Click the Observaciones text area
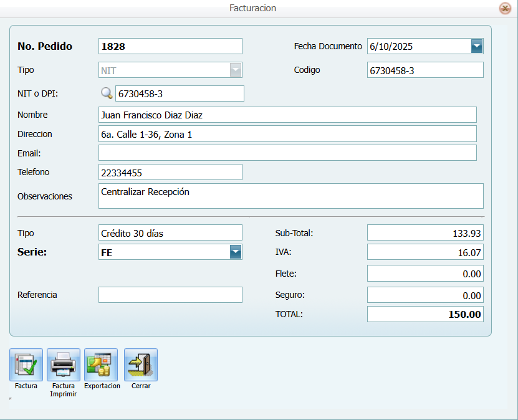 291,196
